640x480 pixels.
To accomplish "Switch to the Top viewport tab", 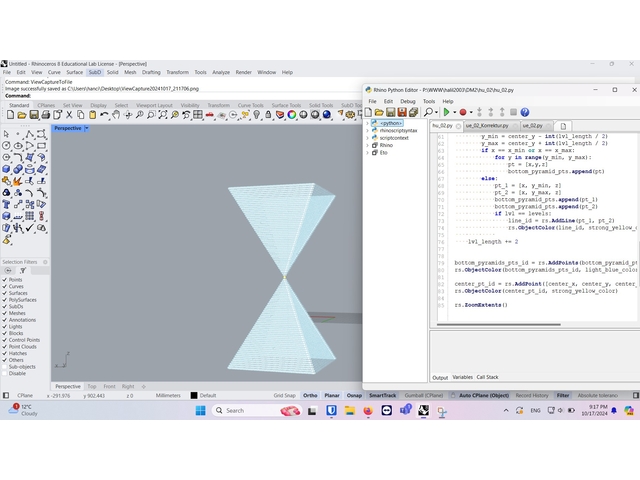I will click(x=92, y=387).
